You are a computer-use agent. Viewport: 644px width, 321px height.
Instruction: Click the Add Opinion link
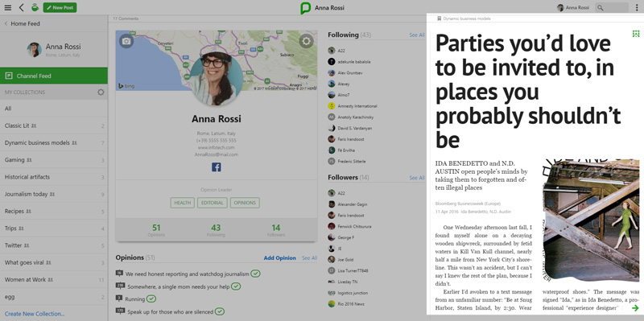(279, 258)
